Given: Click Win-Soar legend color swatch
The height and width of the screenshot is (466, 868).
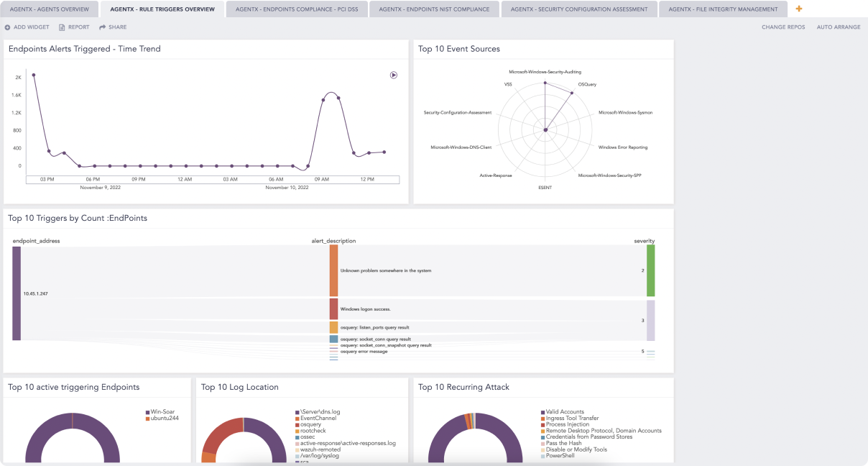Looking at the screenshot, I should [x=147, y=412].
